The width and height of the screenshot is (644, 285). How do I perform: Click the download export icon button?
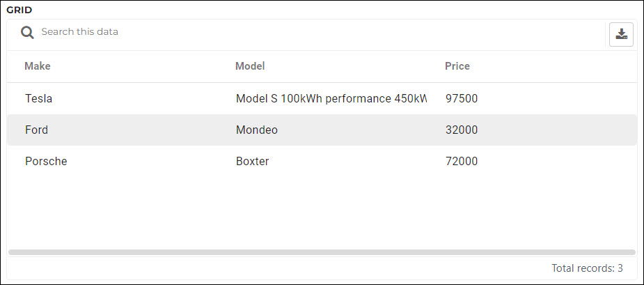(621, 35)
